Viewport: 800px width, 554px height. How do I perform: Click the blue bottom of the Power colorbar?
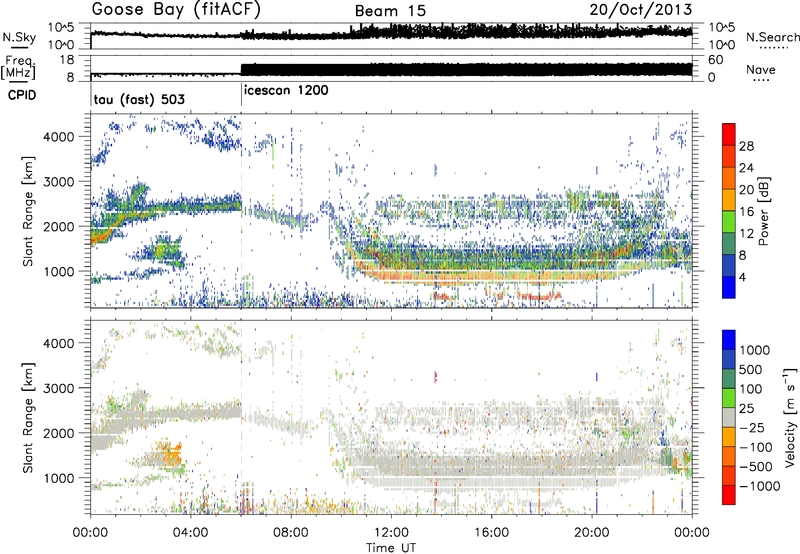729,287
